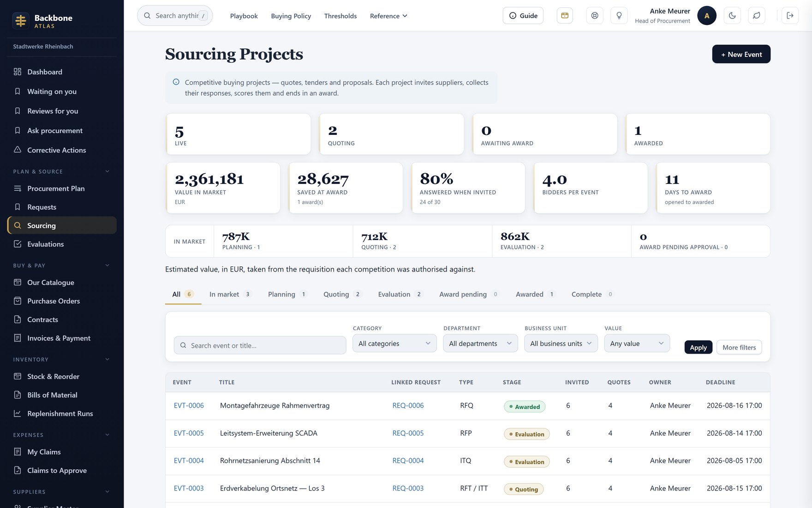Open the Guide button

[x=523, y=16]
